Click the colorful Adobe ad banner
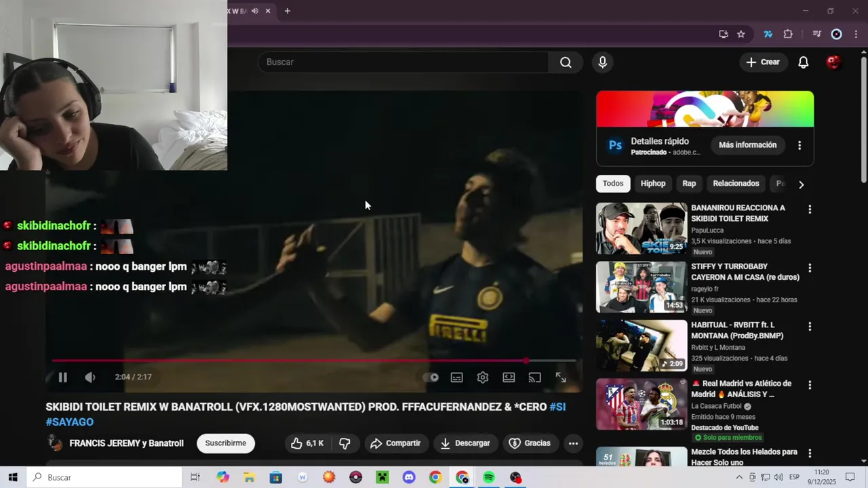Viewport: 868px width, 488px height. click(705, 109)
